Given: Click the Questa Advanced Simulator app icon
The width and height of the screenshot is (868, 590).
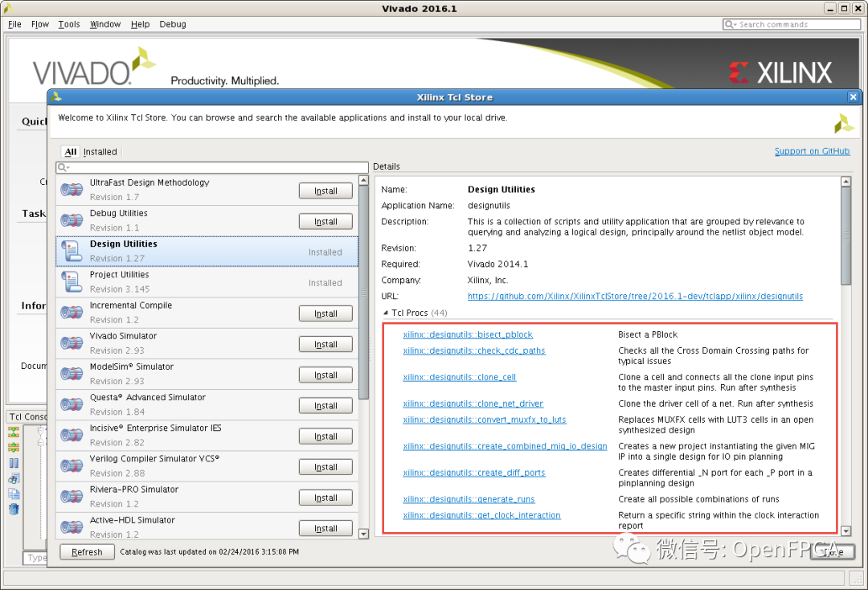Looking at the screenshot, I should pyautogui.click(x=72, y=404).
